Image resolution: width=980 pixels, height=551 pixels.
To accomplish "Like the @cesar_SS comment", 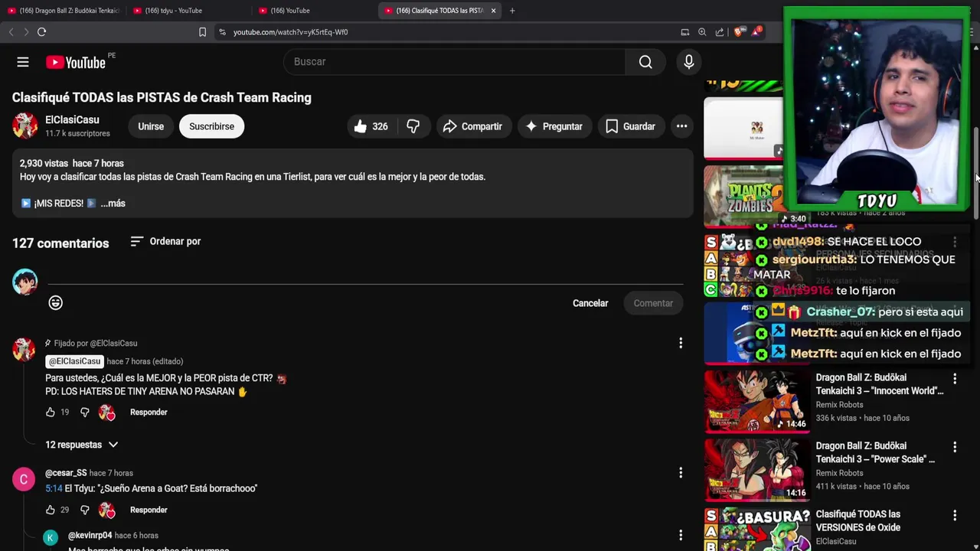I will (51, 510).
